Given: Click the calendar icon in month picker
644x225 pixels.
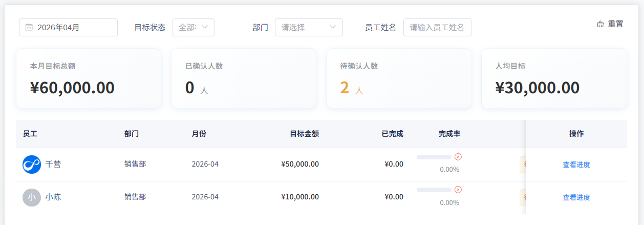Looking at the screenshot, I should click(29, 28).
